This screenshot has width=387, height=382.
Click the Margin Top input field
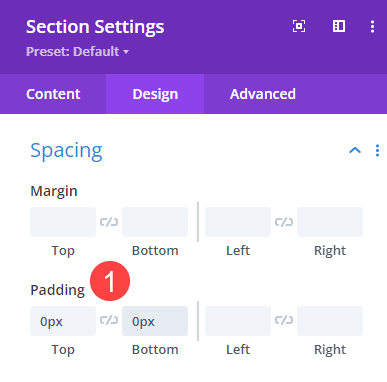click(x=63, y=222)
